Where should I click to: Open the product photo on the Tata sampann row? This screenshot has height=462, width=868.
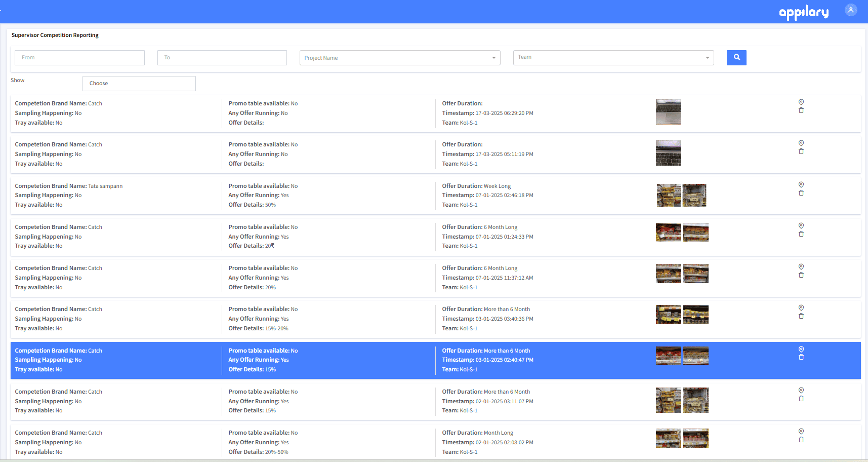669,195
